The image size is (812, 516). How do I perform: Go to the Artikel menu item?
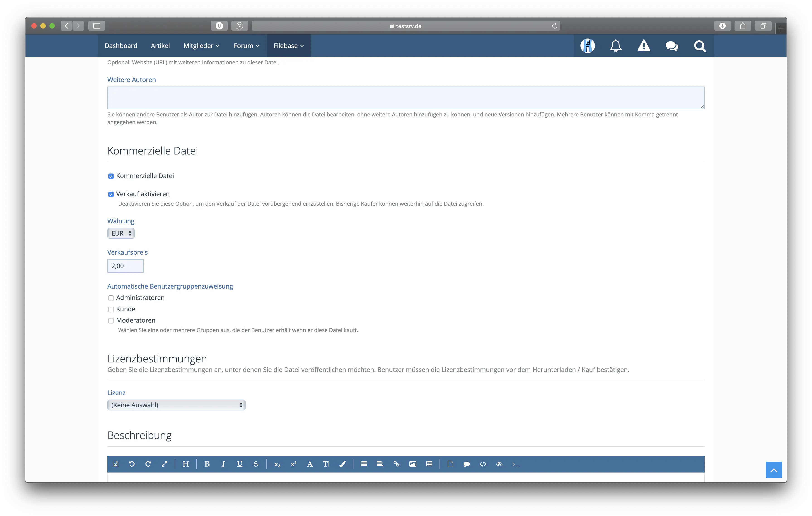pos(160,46)
